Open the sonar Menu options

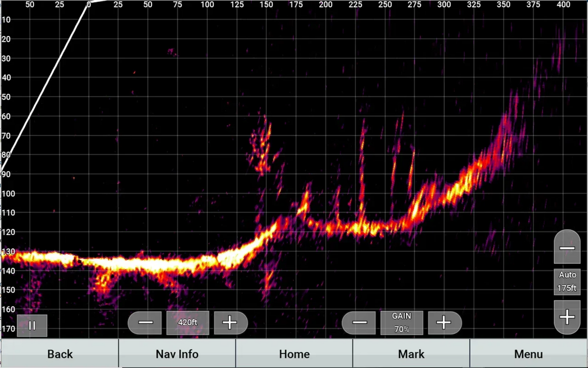528,354
